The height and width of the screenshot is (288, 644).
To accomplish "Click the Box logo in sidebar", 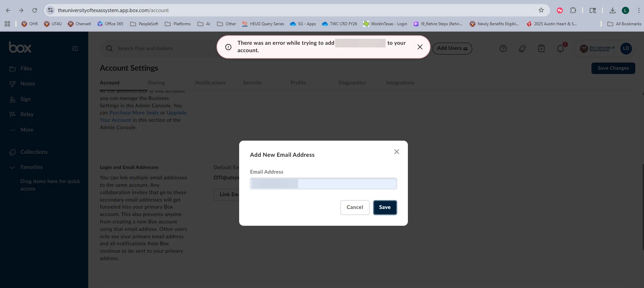I will click(x=20, y=47).
